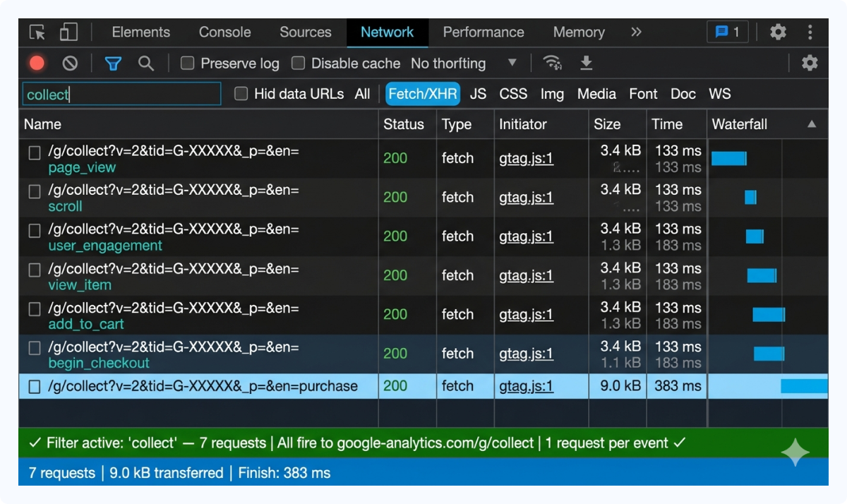Filter requests by JS type
Image resolution: width=847 pixels, height=504 pixels.
pos(478,94)
